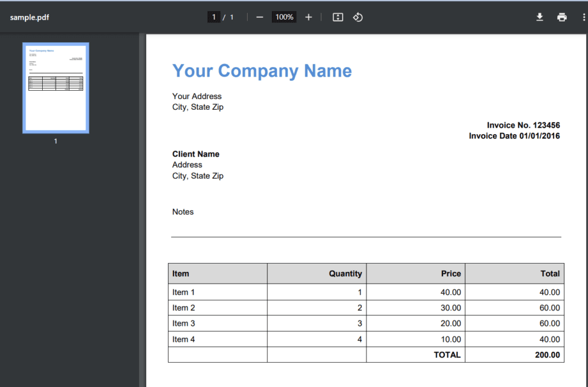
Task: Open the overflow menu for print and presentation options
Action: (584, 17)
